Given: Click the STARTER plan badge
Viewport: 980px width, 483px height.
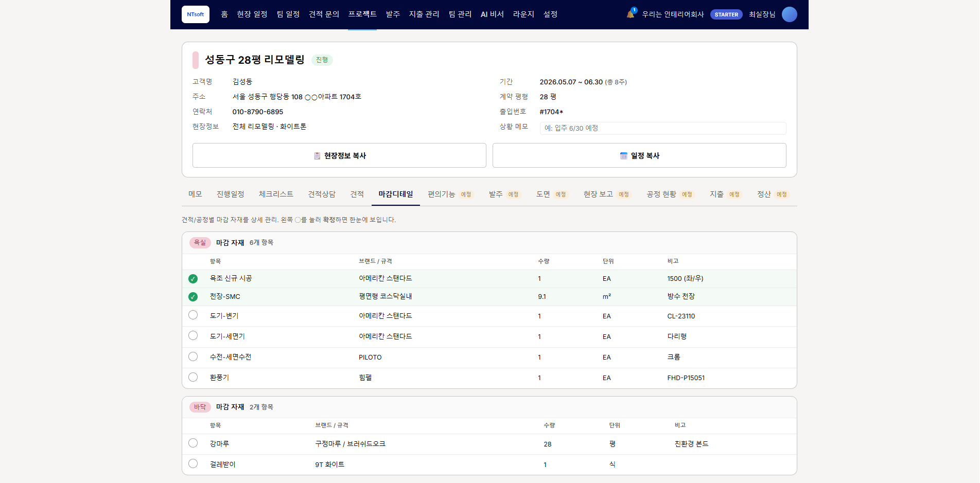Looking at the screenshot, I should [726, 14].
